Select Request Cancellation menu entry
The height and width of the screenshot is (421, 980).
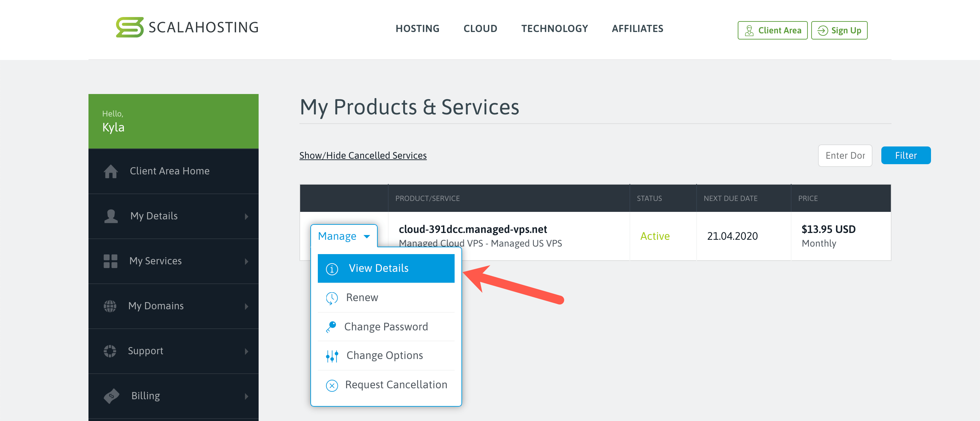click(386, 385)
